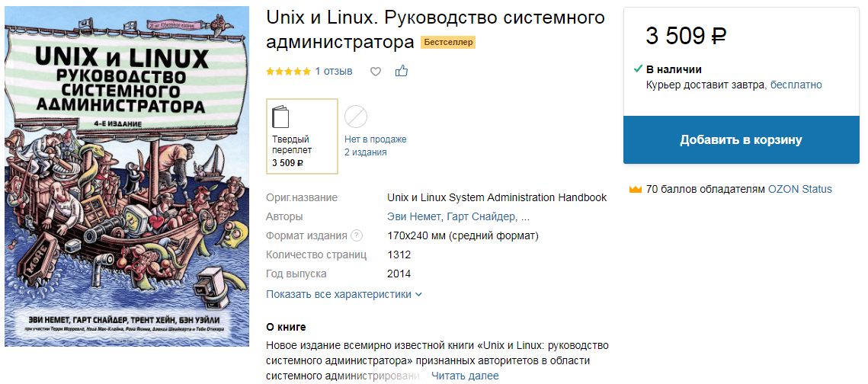Open the 1 отзыв reviews link

[334, 72]
